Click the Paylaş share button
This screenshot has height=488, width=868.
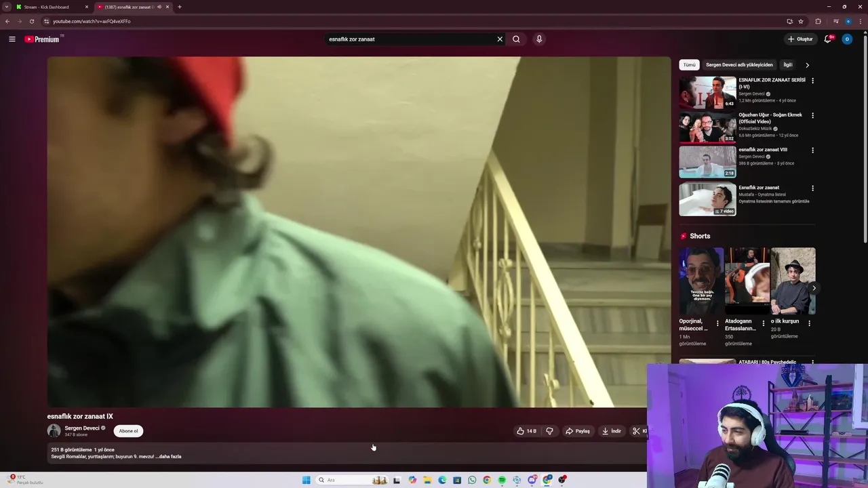tap(578, 431)
